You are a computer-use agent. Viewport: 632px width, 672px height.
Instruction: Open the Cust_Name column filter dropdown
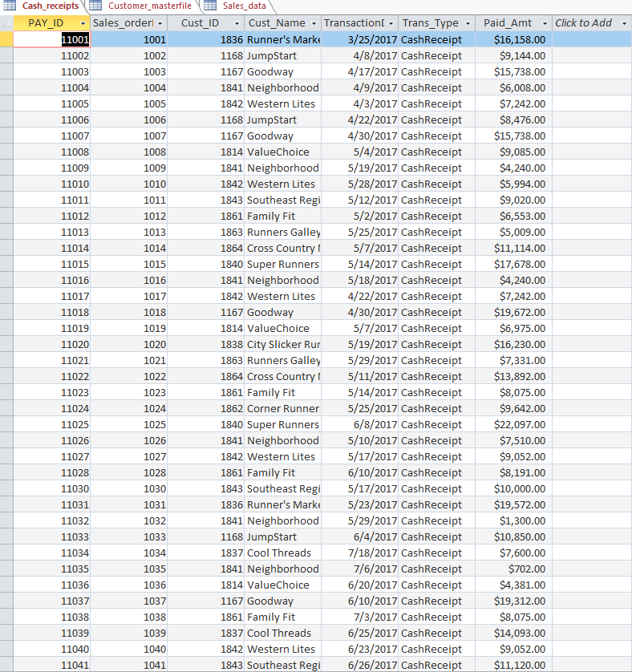[314, 23]
